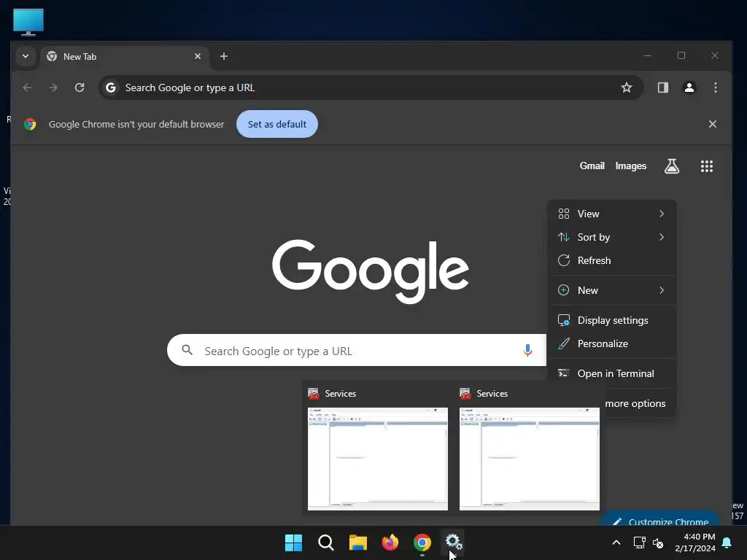747x560 pixels.
Task: Select the New Tab tab
Action: point(125,57)
